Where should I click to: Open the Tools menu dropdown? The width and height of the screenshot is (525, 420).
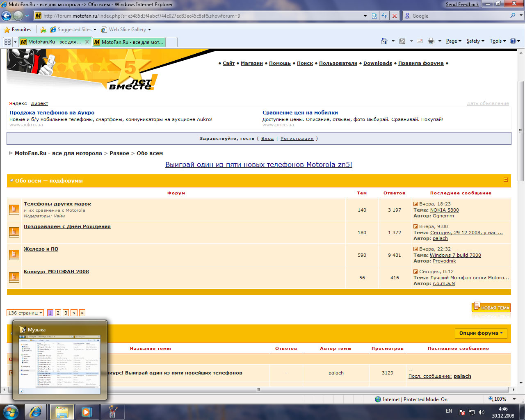(498, 41)
